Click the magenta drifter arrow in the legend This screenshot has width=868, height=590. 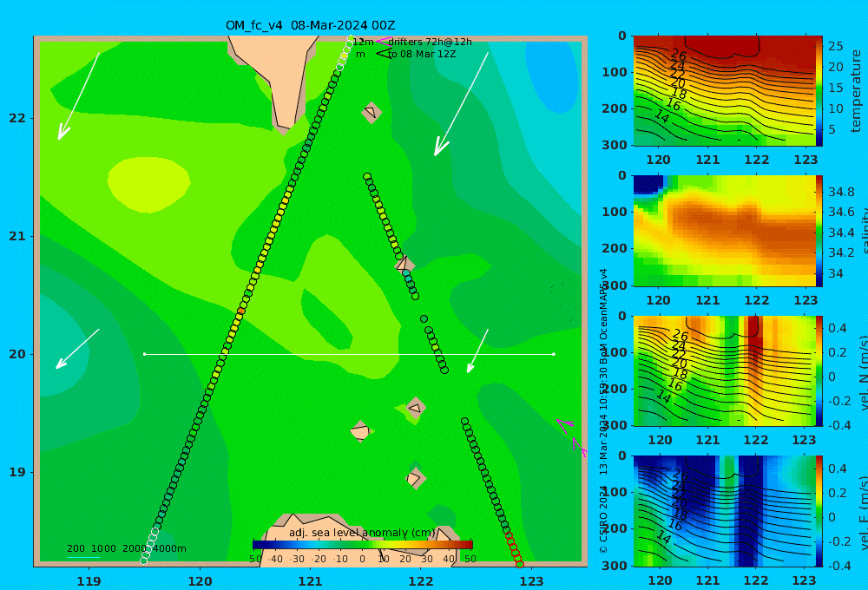pos(383,42)
